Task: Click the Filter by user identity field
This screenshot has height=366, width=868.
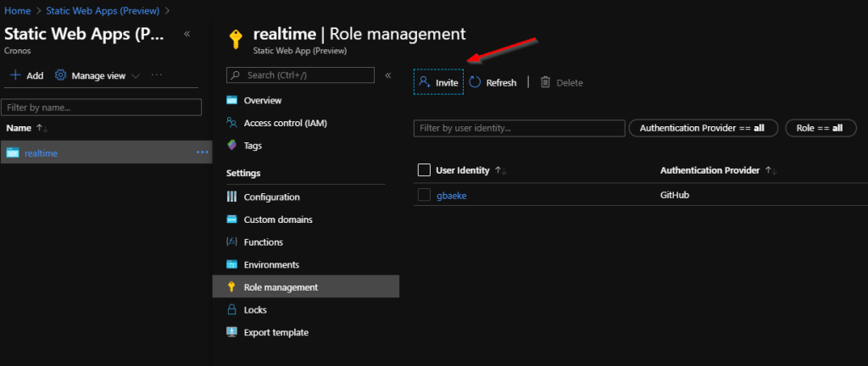Action: 518,128
